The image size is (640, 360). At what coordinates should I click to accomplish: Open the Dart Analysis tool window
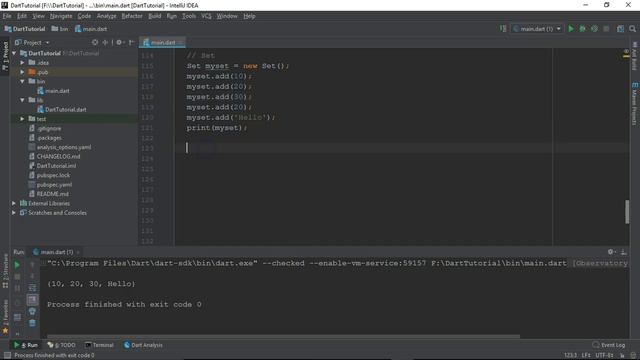[x=143, y=345]
